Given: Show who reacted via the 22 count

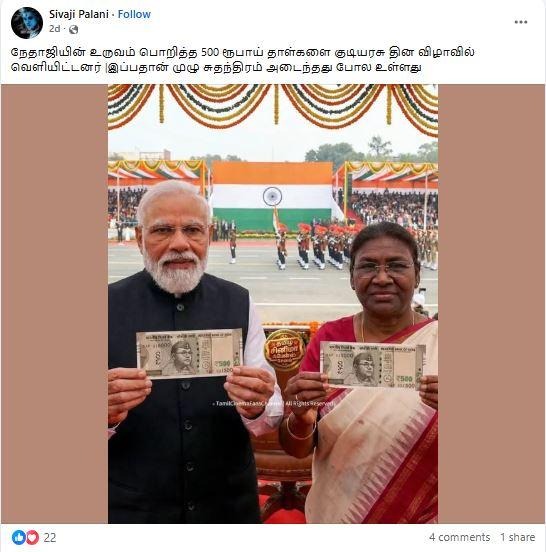Looking at the screenshot, I should pyautogui.click(x=50, y=538).
